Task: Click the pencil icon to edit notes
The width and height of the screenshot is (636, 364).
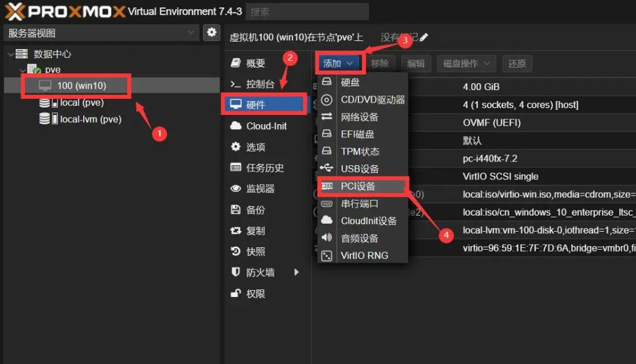Action: pyautogui.click(x=424, y=37)
